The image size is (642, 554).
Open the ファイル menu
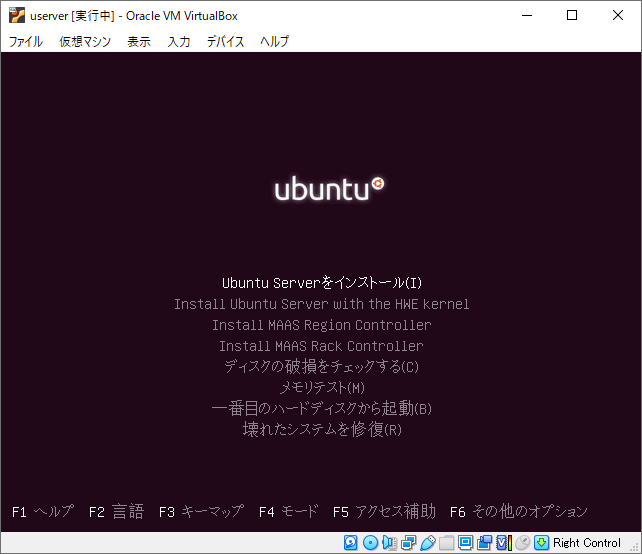[26, 41]
